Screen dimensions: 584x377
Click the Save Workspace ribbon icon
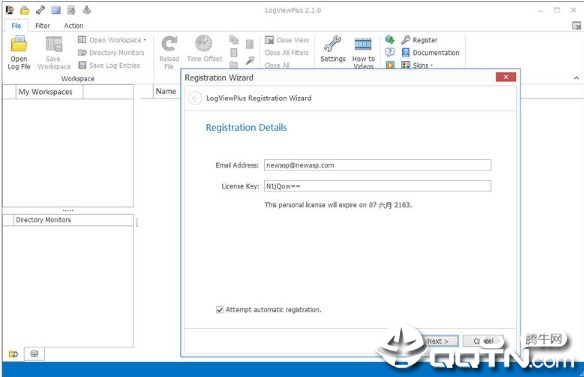(x=54, y=45)
